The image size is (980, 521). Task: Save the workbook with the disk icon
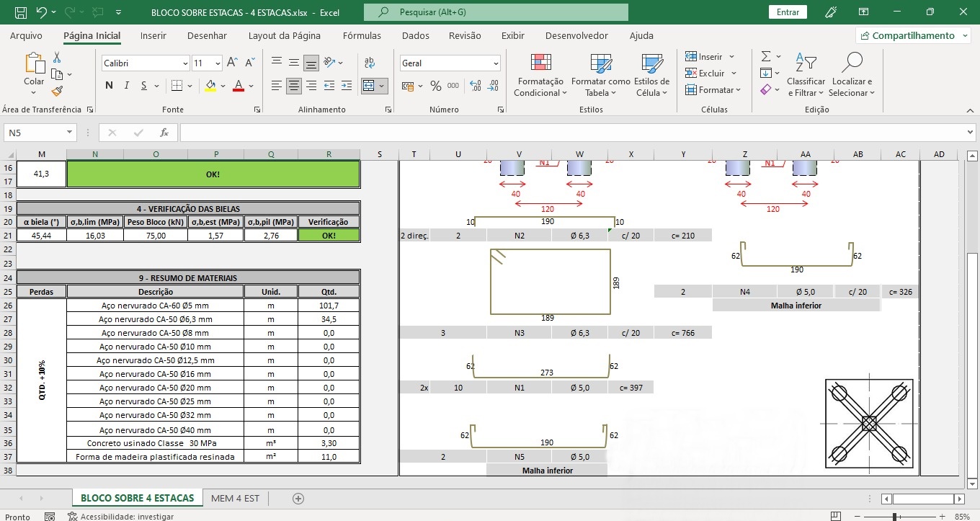pos(21,12)
